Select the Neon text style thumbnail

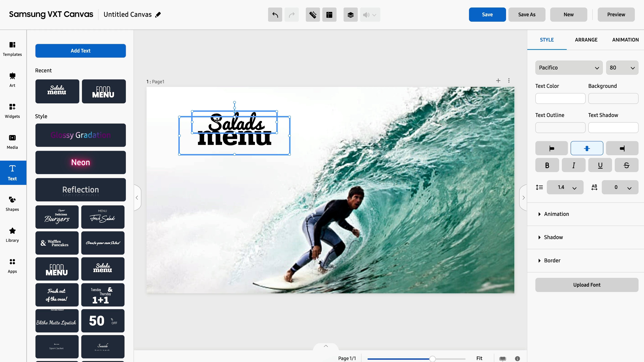pyautogui.click(x=80, y=162)
